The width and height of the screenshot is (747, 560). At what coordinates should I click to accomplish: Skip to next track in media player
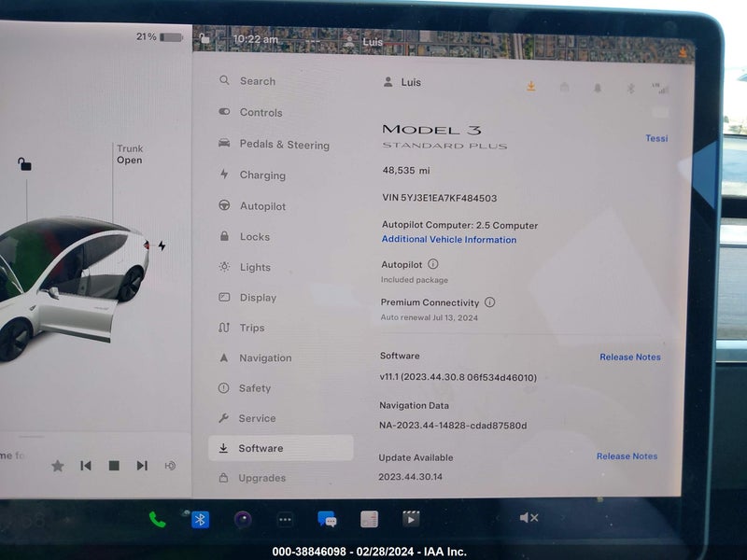click(x=142, y=465)
